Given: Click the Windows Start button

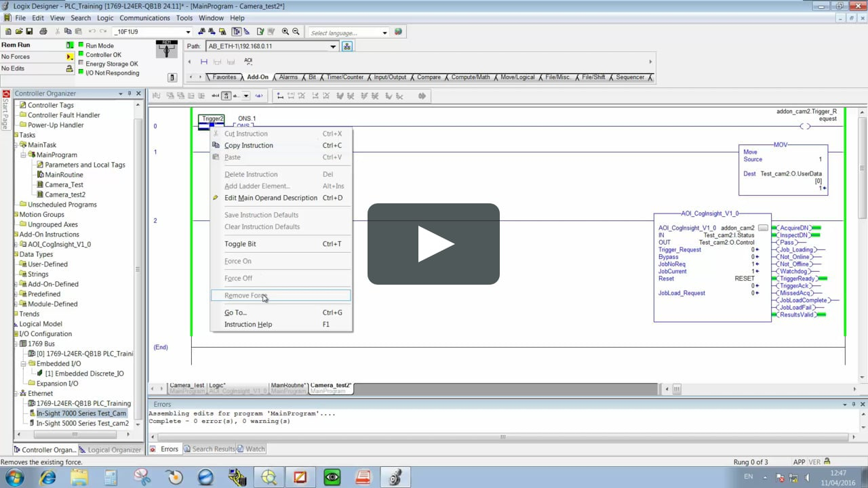Looking at the screenshot, I should 14,477.
